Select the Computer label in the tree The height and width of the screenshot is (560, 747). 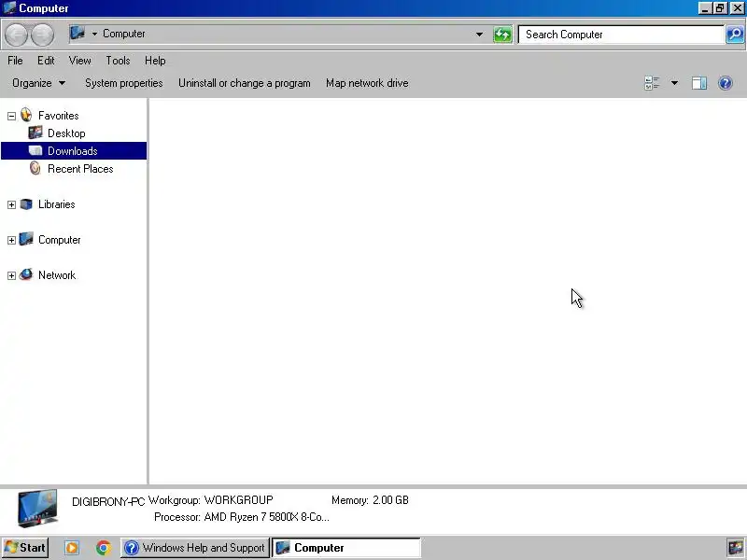59,240
